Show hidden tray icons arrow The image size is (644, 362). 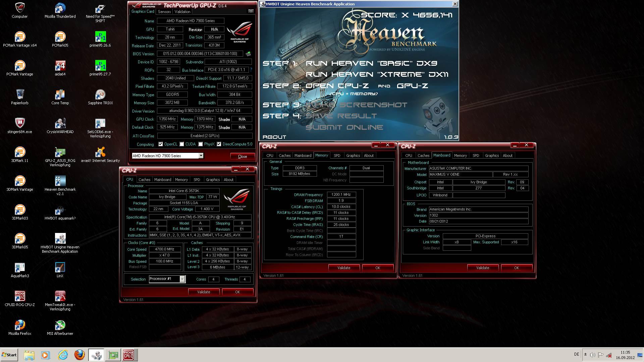585,355
